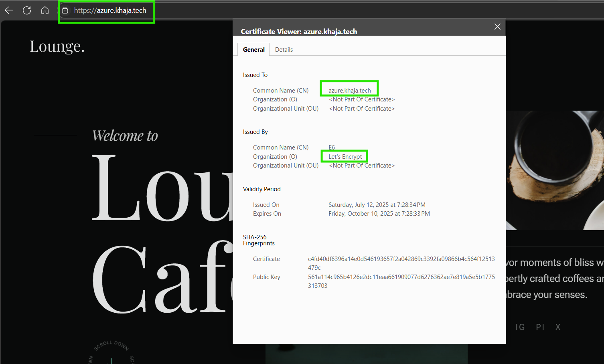
Task: Click the browser back arrow
Action: 9,10
